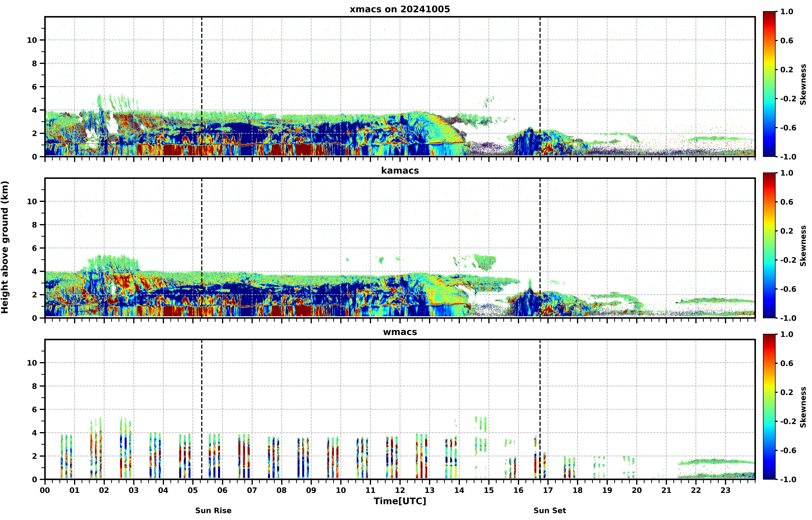Image resolution: width=812 pixels, height=520 pixels.
Task: Click the 'Sun Rise' label below the axis
Action: 213,511
